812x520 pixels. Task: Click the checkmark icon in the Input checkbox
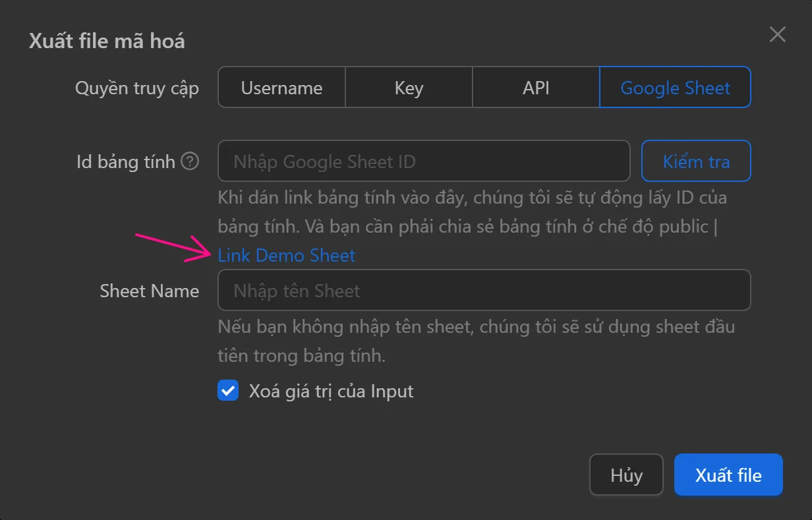227,391
